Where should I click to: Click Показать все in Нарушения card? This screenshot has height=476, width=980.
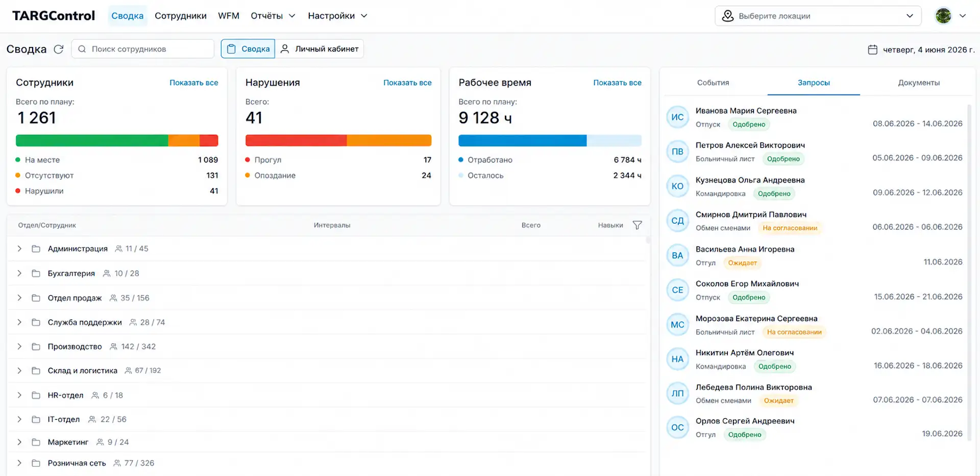[x=407, y=83]
